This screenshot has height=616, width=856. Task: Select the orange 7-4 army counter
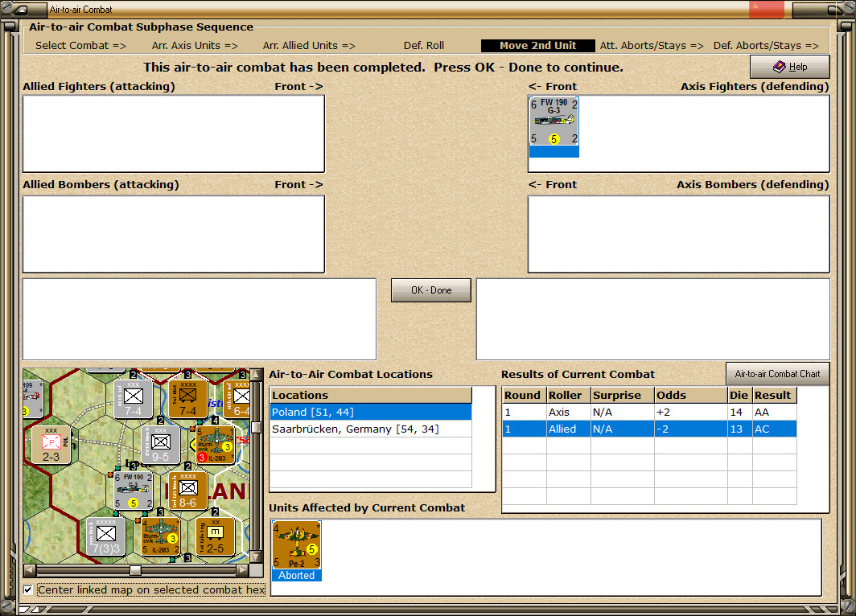point(187,400)
